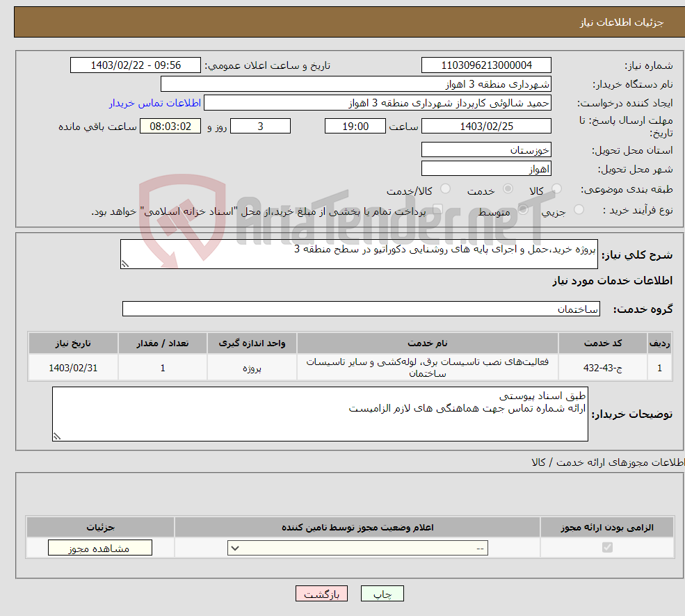The width and height of the screenshot is (685, 616).
Task: Click the اطلاعات خدمات مورد نیاز heading
Action: click(612, 281)
